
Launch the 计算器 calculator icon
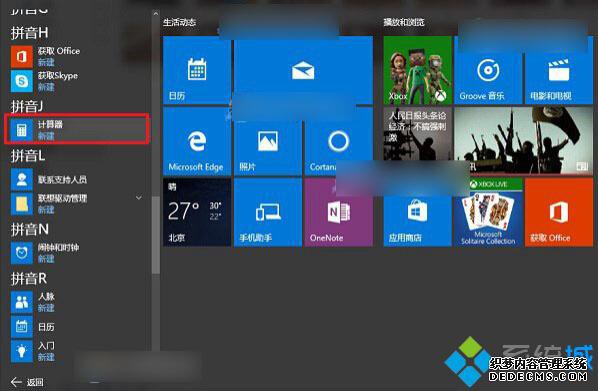[x=21, y=130]
